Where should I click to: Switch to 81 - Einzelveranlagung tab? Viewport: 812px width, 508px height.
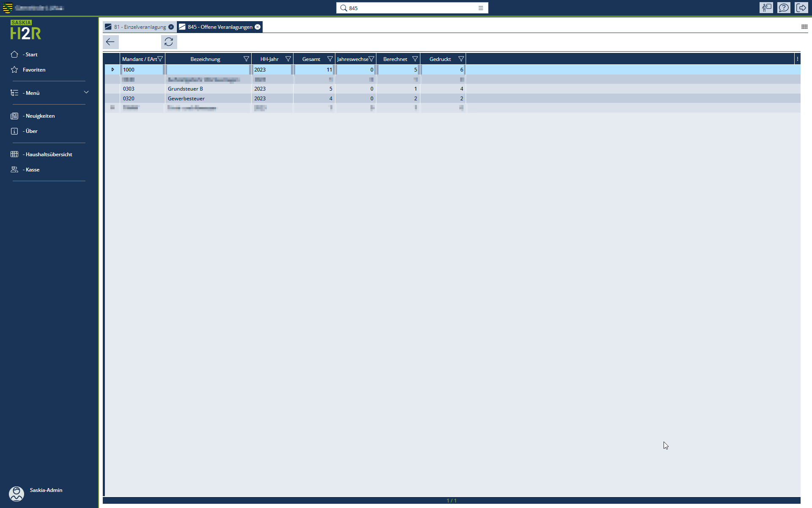tap(140, 27)
